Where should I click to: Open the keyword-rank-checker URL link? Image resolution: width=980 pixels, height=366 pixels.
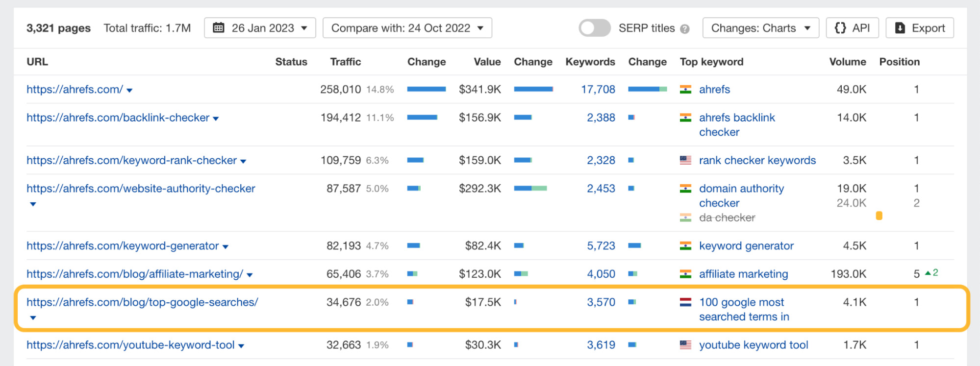click(x=132, y=160)
